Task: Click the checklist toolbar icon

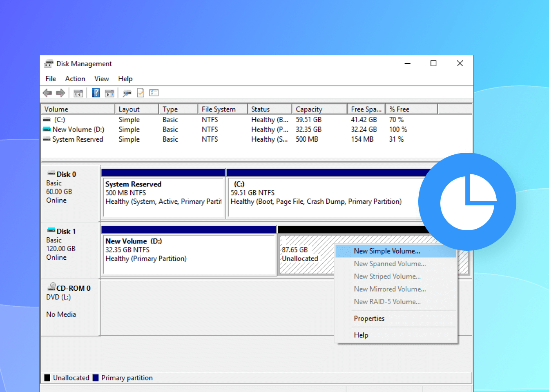Action: pyautogui.click(x=154, y=93)
